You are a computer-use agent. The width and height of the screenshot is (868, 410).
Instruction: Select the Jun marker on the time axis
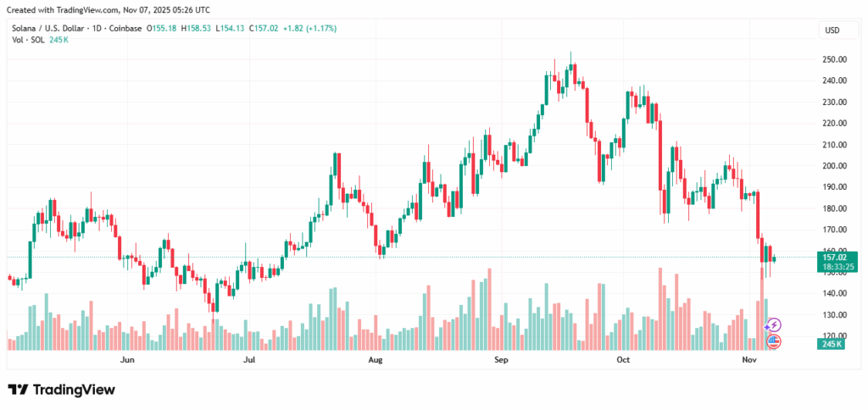point(128,360)
